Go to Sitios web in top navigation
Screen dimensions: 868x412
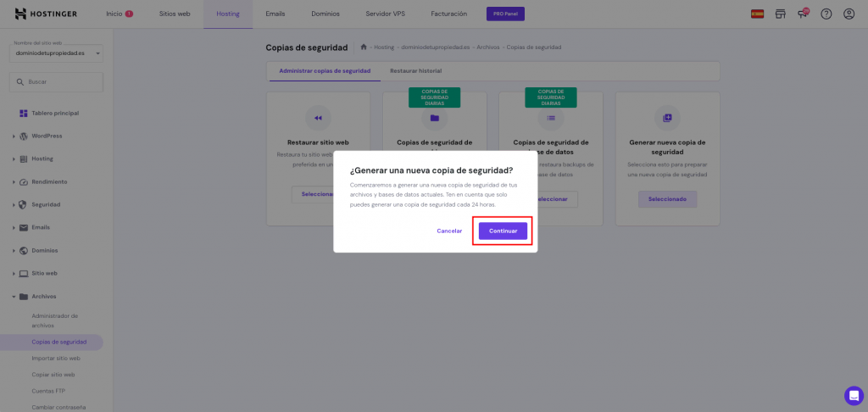click(175, 14)
